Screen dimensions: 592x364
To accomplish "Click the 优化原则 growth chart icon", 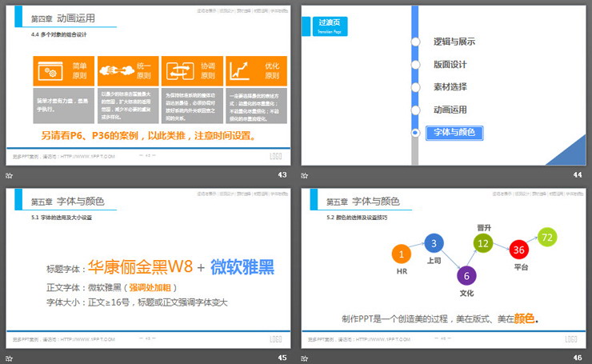I will [240, 70].
